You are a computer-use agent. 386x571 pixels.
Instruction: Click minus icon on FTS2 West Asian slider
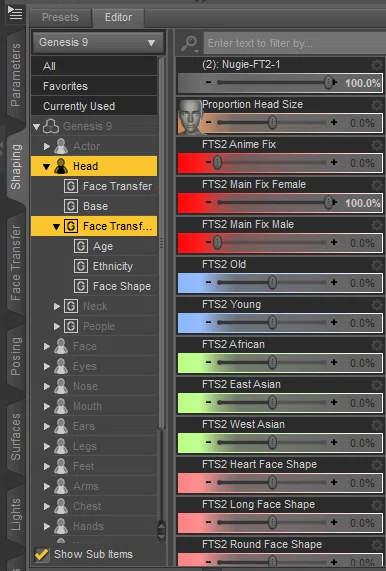pos(208,442)
